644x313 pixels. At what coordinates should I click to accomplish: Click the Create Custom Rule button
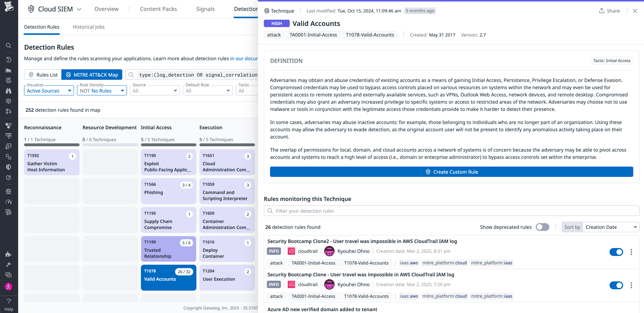click(451, 172)
